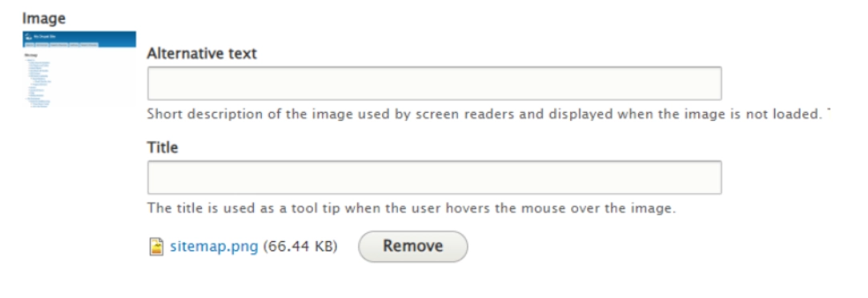Viewport: 868px width, 298px height.
Task: Click the Alternative text field label
Action: [x=202, y=54]
